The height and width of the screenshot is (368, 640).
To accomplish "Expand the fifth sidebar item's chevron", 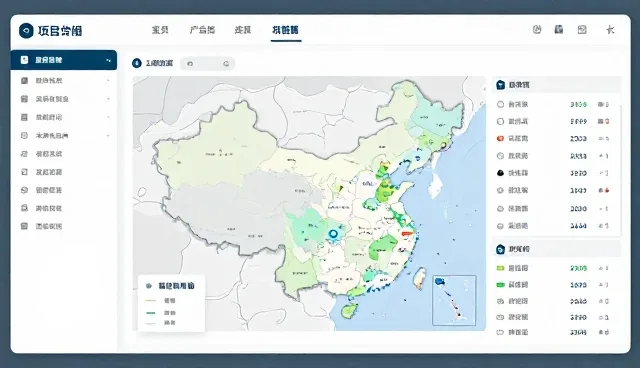I will tap(108, 135).
